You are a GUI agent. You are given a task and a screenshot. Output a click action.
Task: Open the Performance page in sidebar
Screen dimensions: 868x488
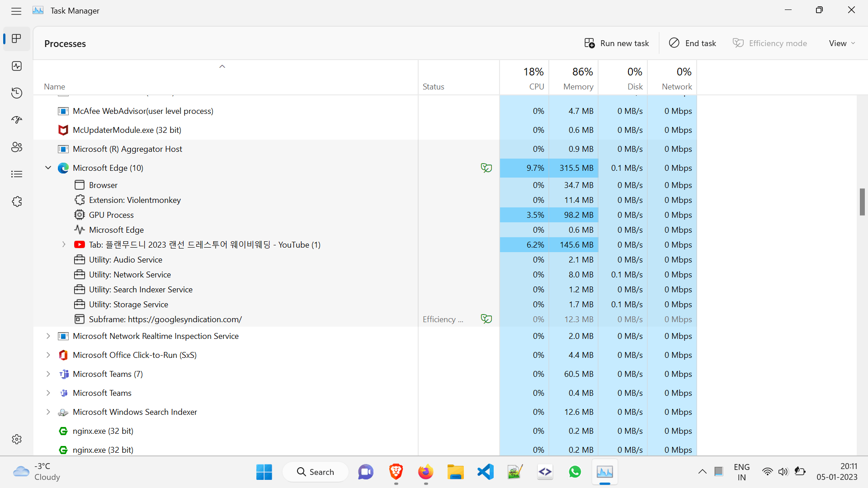(17, 66)
